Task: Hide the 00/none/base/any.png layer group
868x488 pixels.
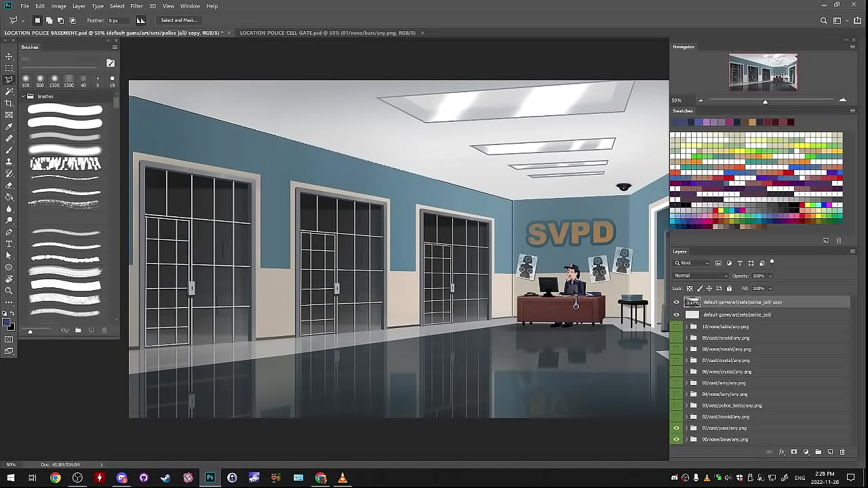Action: 676,440
